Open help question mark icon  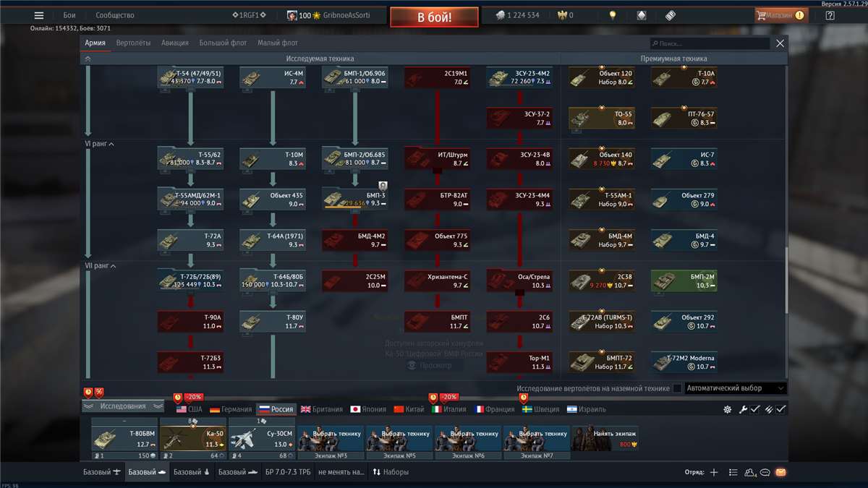pos(830,15)
